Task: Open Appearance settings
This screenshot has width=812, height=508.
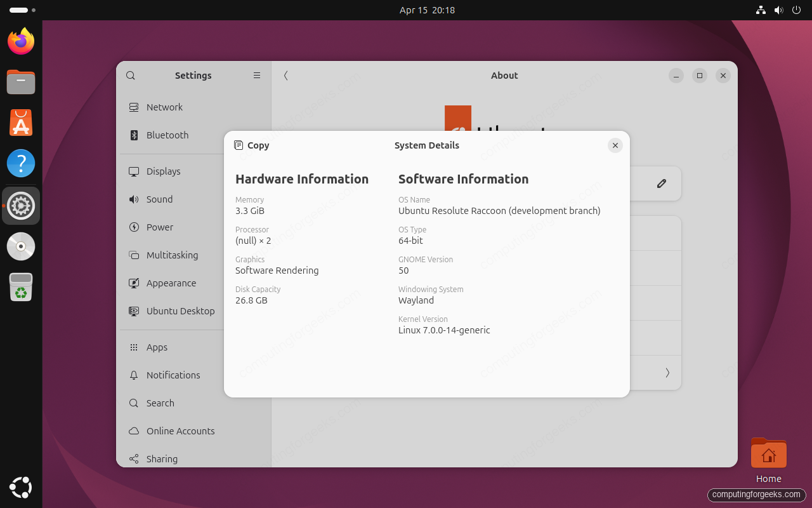Action: (134, 283)
